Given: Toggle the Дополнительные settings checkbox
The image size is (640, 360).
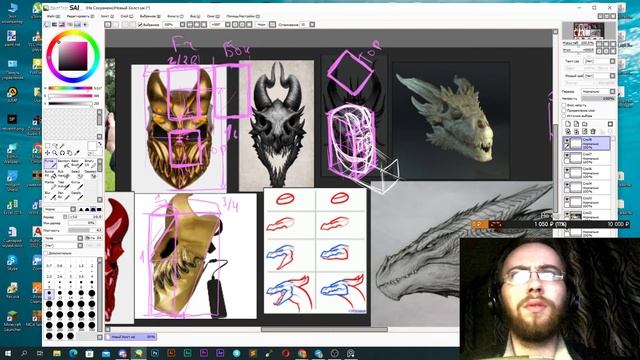Looking at the screenshot, I should (46, 253).
